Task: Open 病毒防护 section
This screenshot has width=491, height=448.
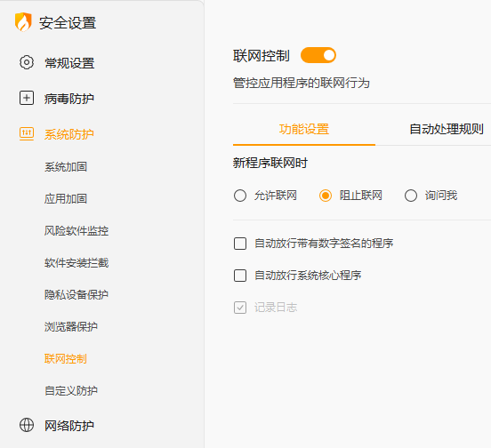Action: click(x=69, y=99)
